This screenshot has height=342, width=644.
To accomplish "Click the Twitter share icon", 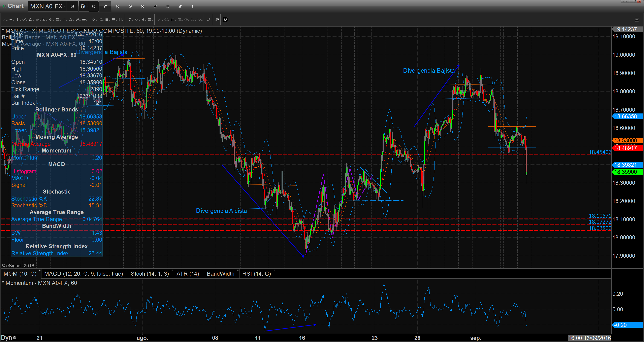I will pyautogui.click(x=180, y=6).
